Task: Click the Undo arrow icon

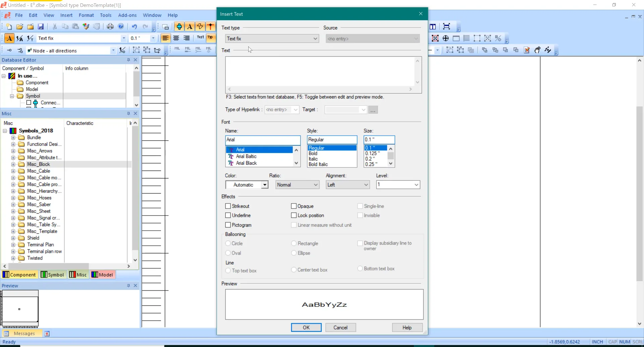Action: point(134,27)
